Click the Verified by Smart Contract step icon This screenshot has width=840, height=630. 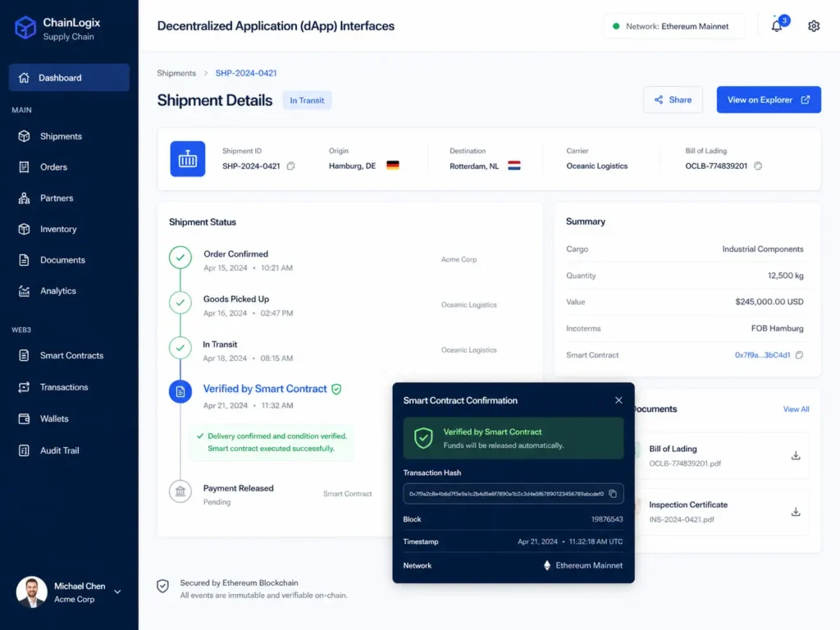[180, 391]
